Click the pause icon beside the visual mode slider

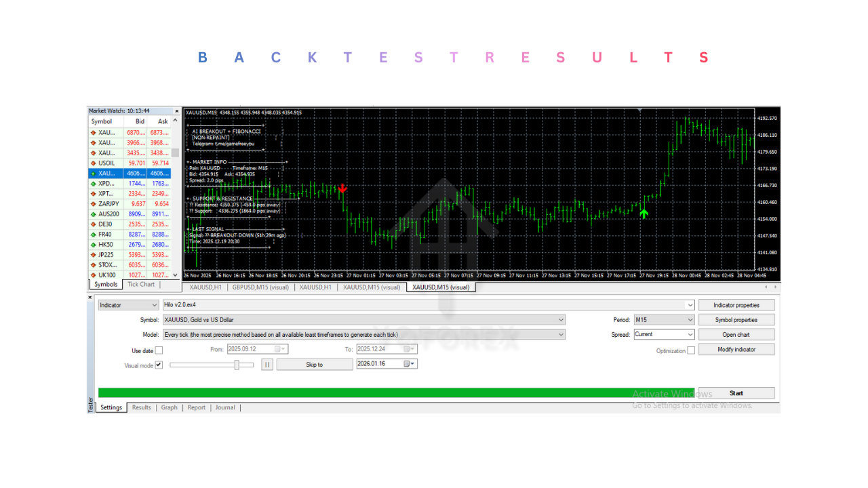coord(267,365)
